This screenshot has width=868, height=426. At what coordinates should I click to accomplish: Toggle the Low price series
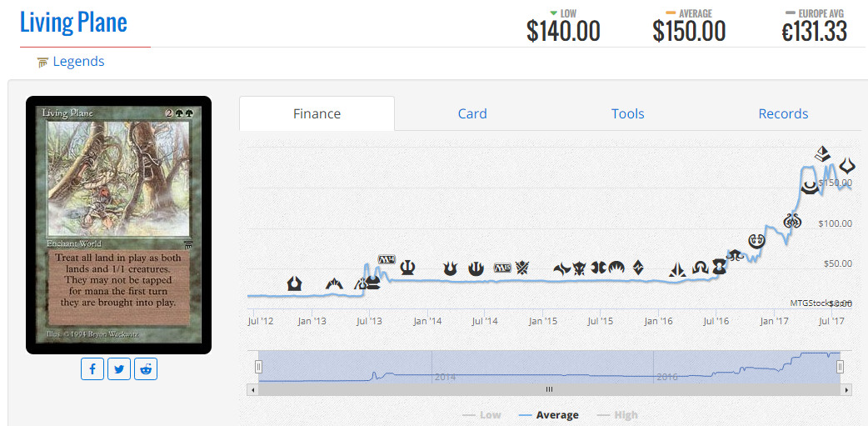pos(482,415)
